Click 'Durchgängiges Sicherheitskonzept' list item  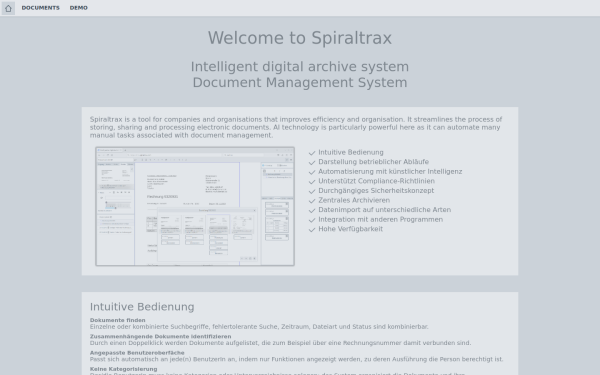point(376,191)
